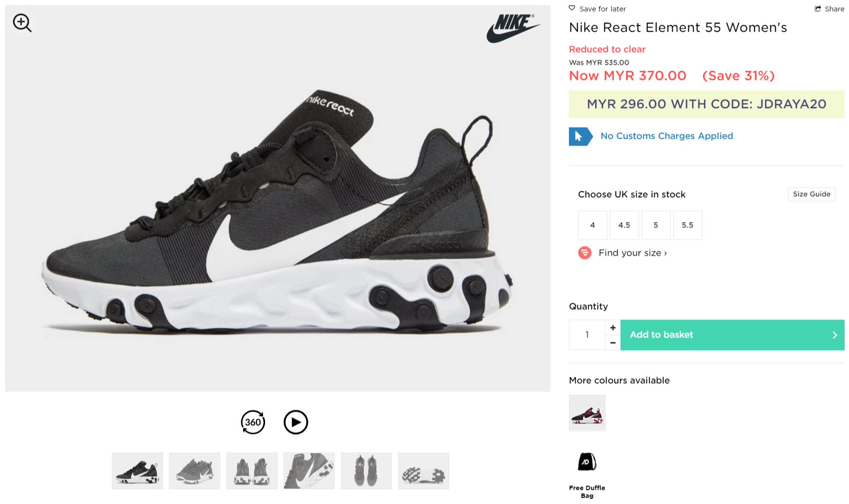
Task: Show the rear pair view thumbnail
Action: (252, 471)
